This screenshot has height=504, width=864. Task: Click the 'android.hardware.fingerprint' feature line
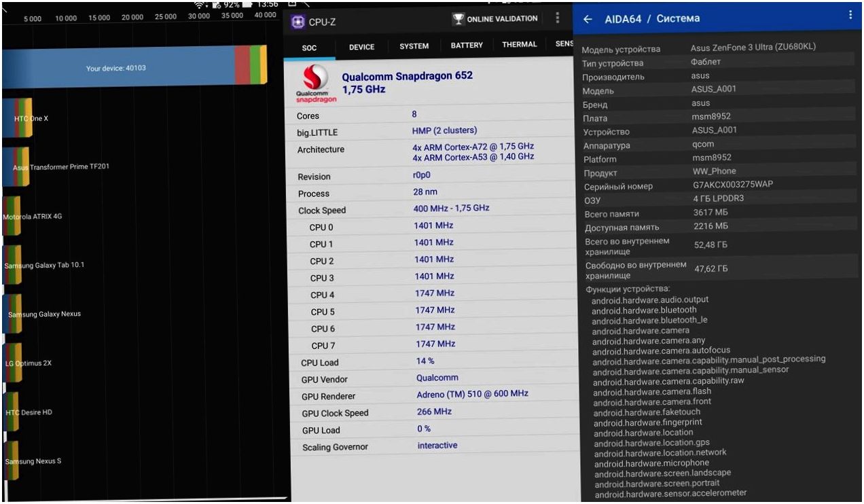point(648,422)
